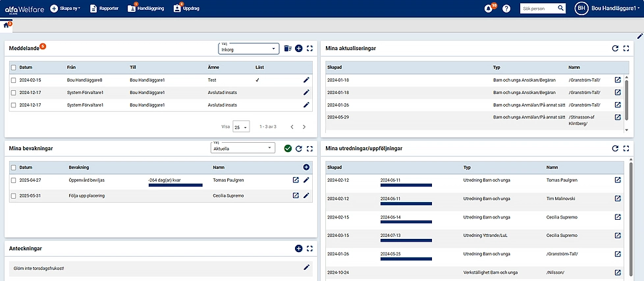Click the Sök person search field
Screen dimensions: 644x281
[538, 9]
